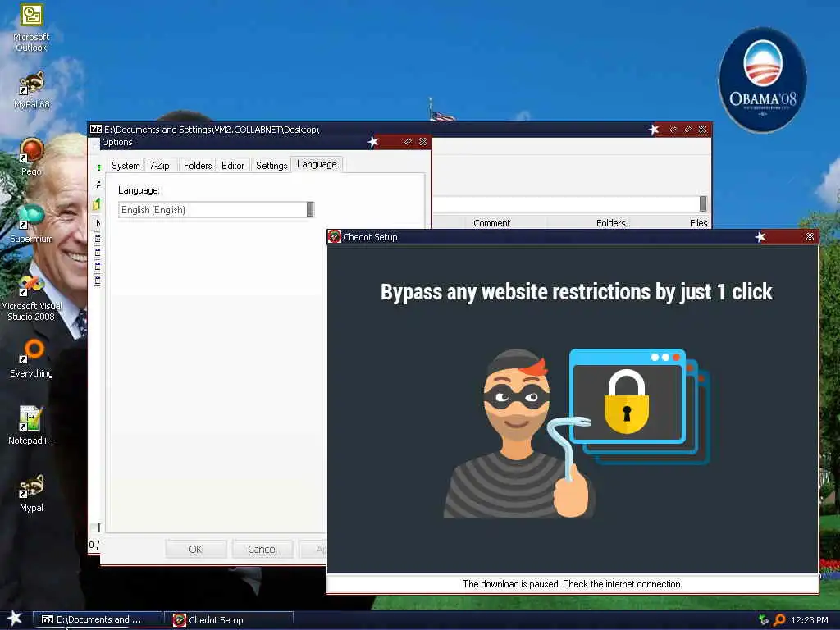Open Microsoft Outlook desktop icon

tap(31, 28)
